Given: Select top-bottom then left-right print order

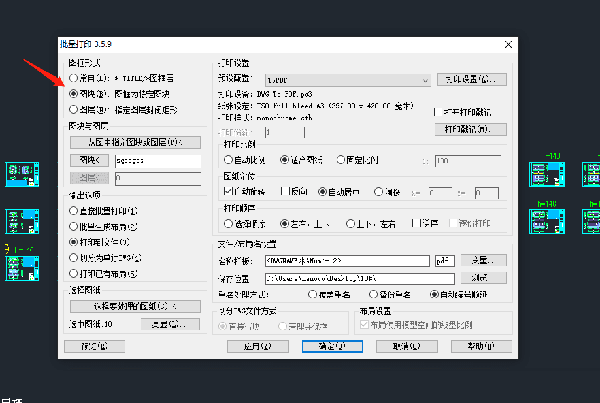Looking at the screenshot, I should coord(350,224).
